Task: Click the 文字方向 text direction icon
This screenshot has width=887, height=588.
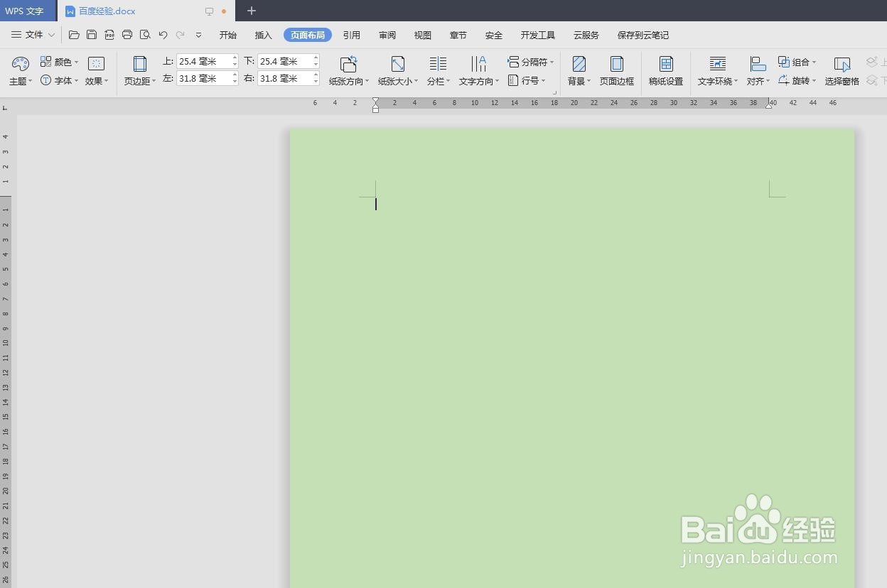Action: click(479, 64)
